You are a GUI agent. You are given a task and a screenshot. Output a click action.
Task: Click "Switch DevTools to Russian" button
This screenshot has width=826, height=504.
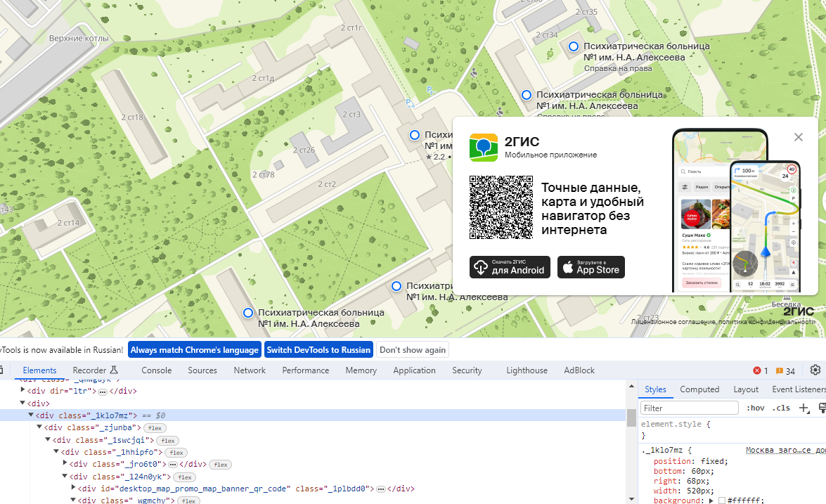[x=318, y=349]
